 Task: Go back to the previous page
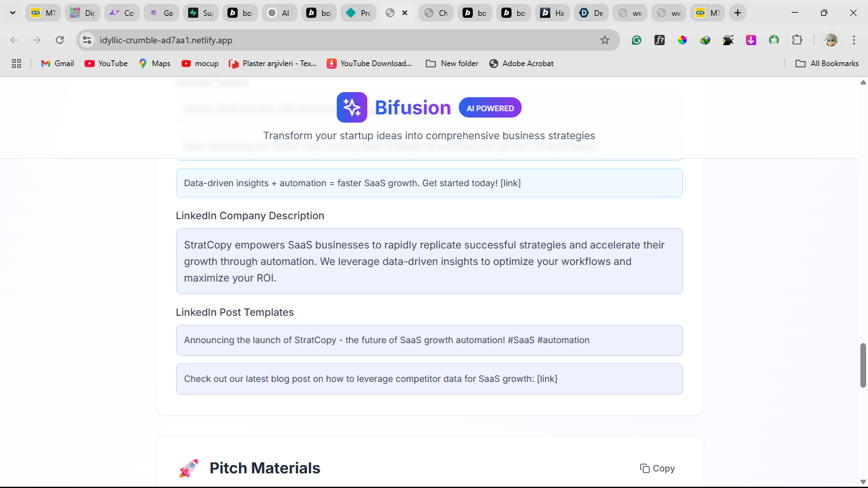point(14,40)
